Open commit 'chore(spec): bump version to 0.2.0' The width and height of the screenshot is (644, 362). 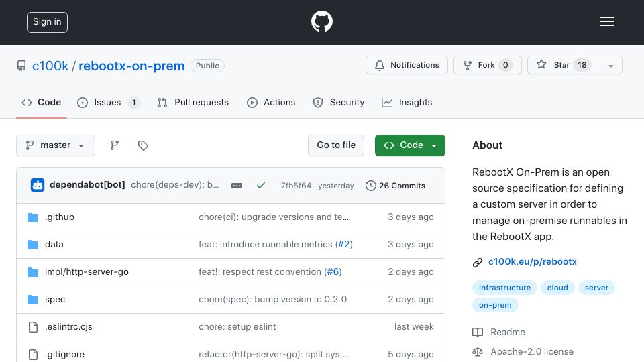tap(273, 299)
